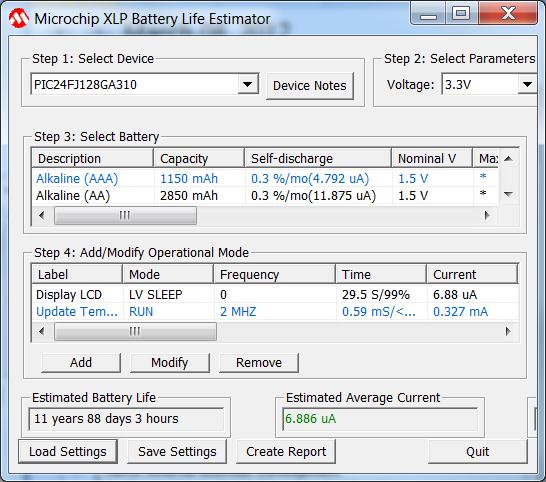Click the Time column header
546x482 pixels.
coord(381,274)
